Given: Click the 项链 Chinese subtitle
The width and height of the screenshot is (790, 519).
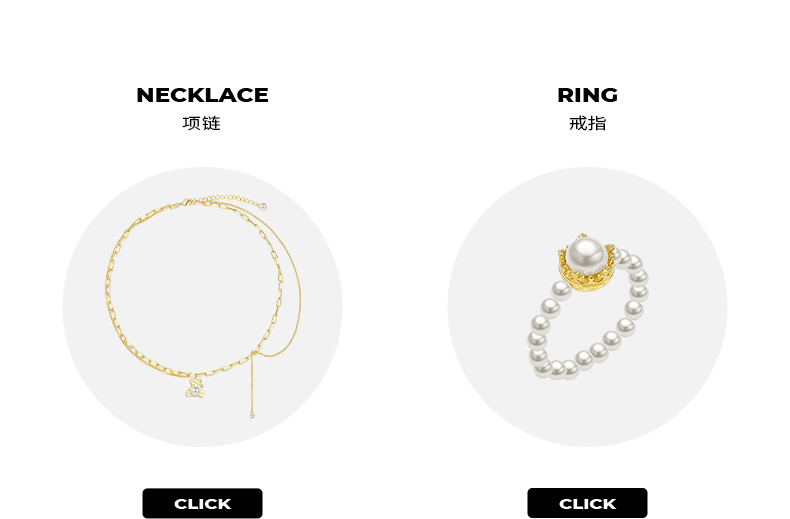Looking at the screenshot, I should (x=202, y=123).
